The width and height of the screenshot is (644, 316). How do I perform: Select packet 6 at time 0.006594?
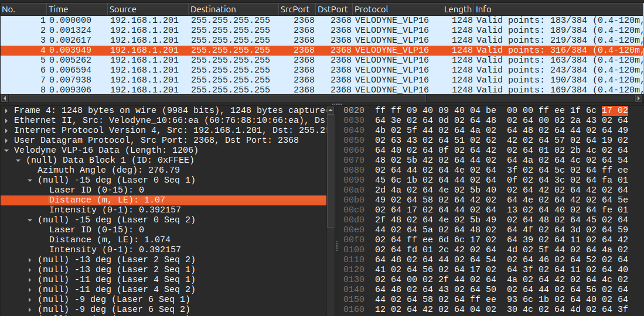click(322, 70)
